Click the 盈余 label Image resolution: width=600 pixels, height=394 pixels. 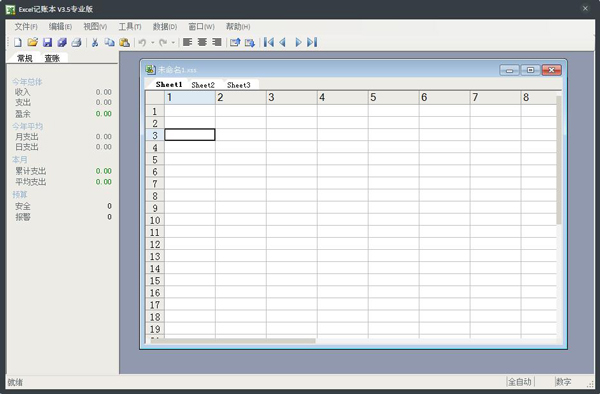click(23, 114)
